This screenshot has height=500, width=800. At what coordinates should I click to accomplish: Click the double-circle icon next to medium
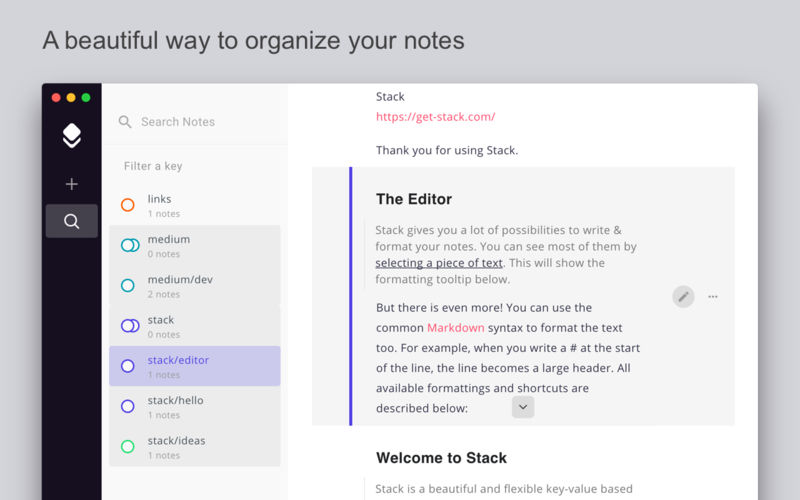coord(130,245)
